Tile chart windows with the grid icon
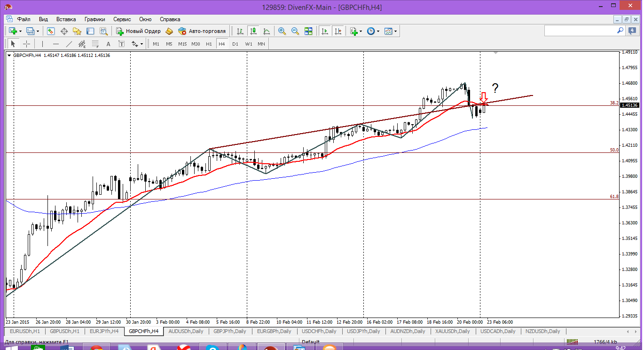Image resolution: width=644 pixels, height=350 pixels. [308, 31]
